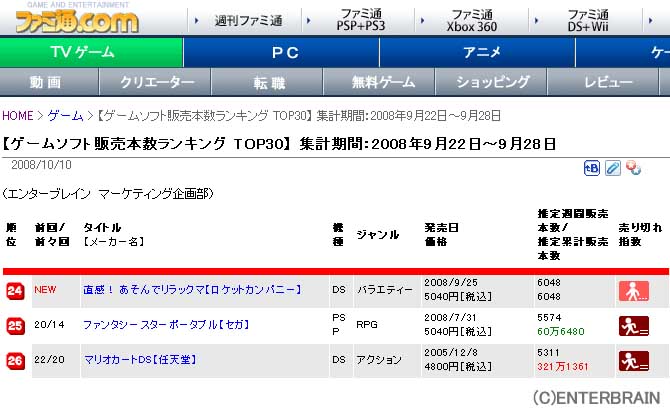Click sold-out indicator icon for ファンタシースターポータブル

coord(634,326)
